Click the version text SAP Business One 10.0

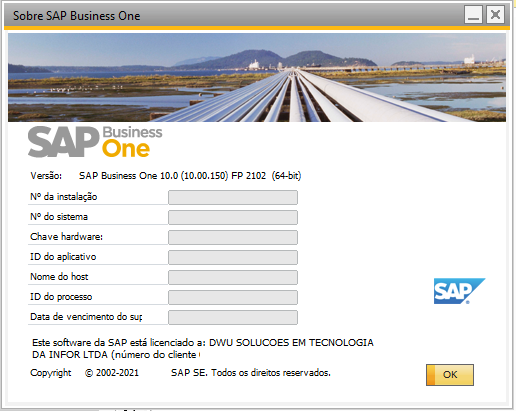(x=190, y=176)
